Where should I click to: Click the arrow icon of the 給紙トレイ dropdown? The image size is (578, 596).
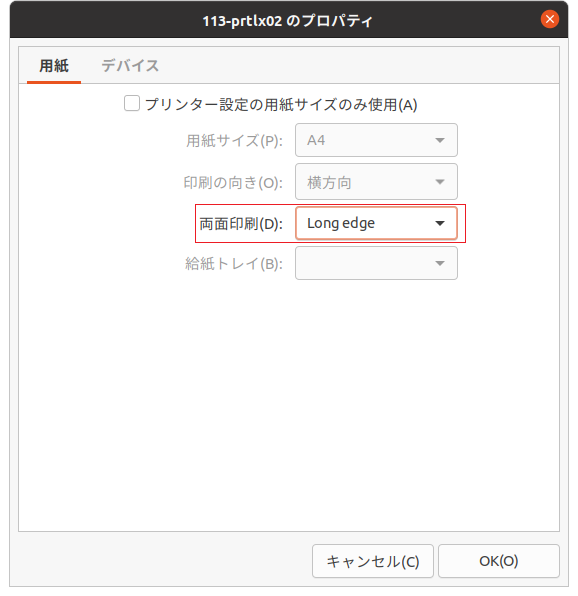tap(440, 263)
